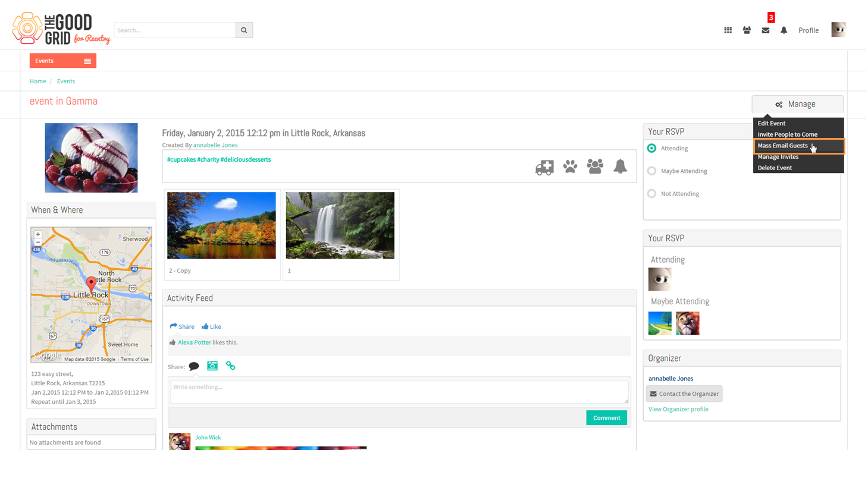Toggle the Manage dropdown button
The height and width of the screenshot is (478, 868).
797,104
